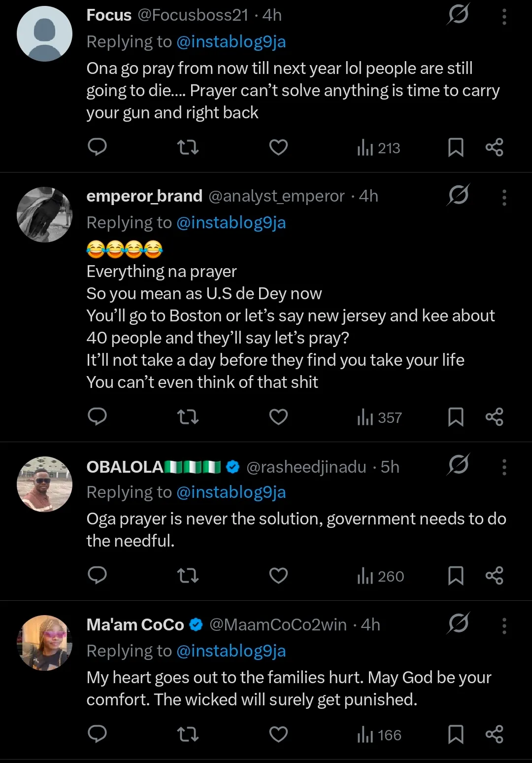The image size is (532, 763).
Task: Open more options for Ma'am CoCo's tweet
Action: tap(504, 625)
